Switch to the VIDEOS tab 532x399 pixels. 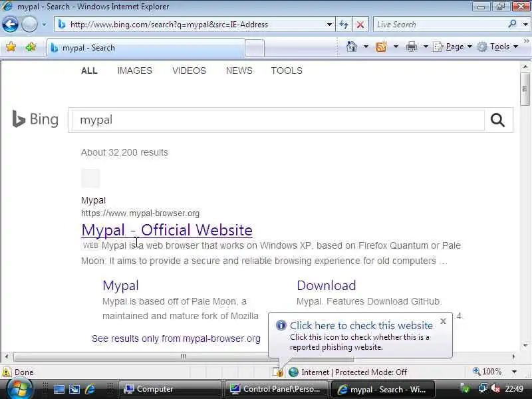(189, 70)
